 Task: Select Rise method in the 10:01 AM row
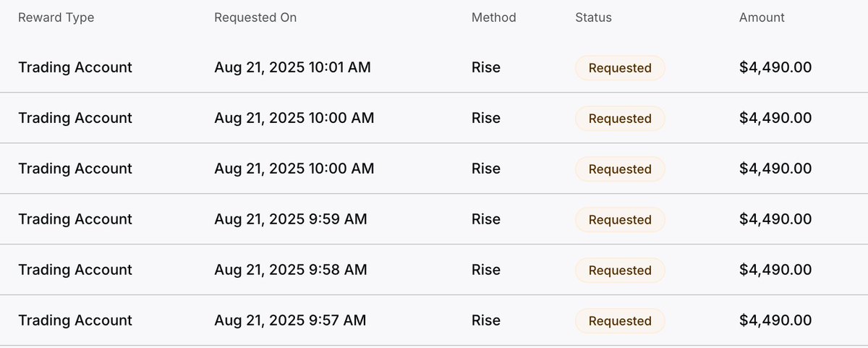tap(486, 68)
